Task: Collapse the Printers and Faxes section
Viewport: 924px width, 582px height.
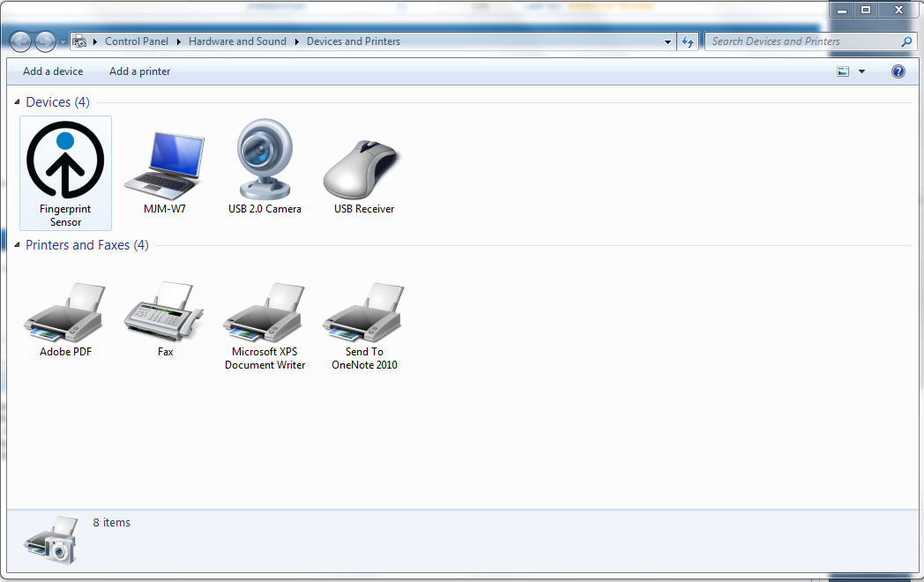Action: (16, 245)
